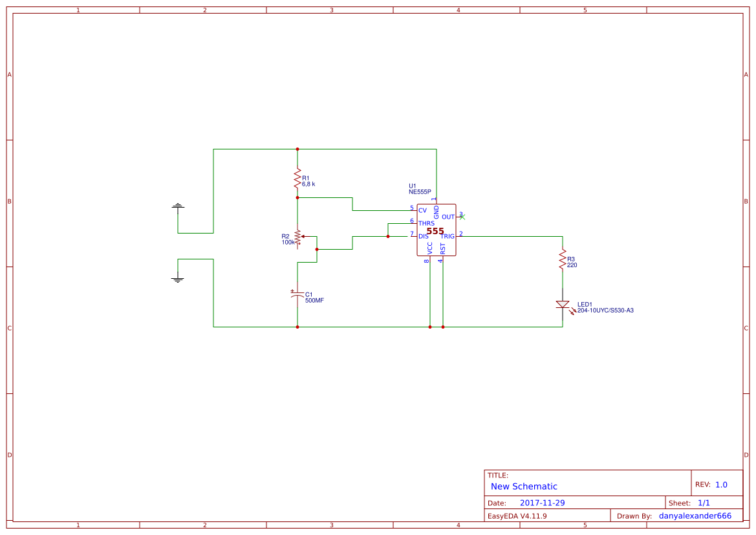Click the EasyEDA V4.11.9 version text

pyautogui.click(x=516, y=516)
